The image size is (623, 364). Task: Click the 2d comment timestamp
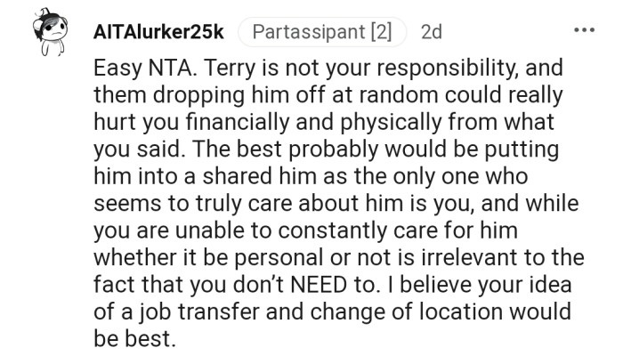pyautogui.click(x=432, y=33)
